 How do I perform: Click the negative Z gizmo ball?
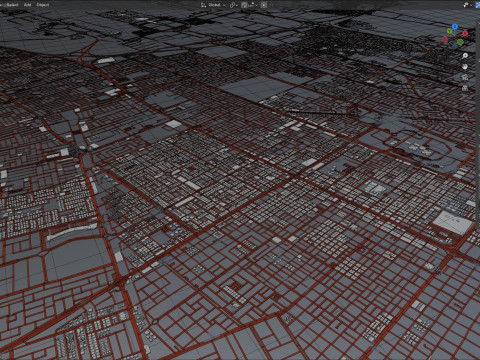pos(455,46)
